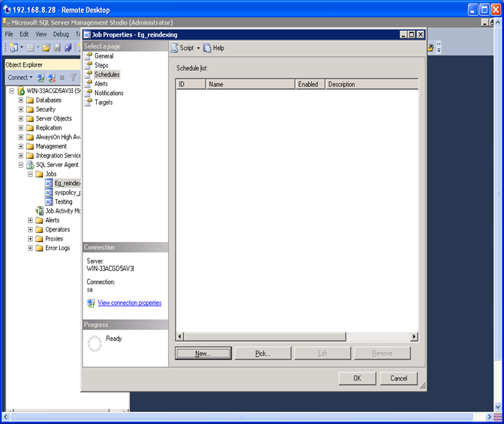This screenshot has width=504, height=424.
Task: Click the Stop square icon in Object Explorer
Action: point(62,78)
